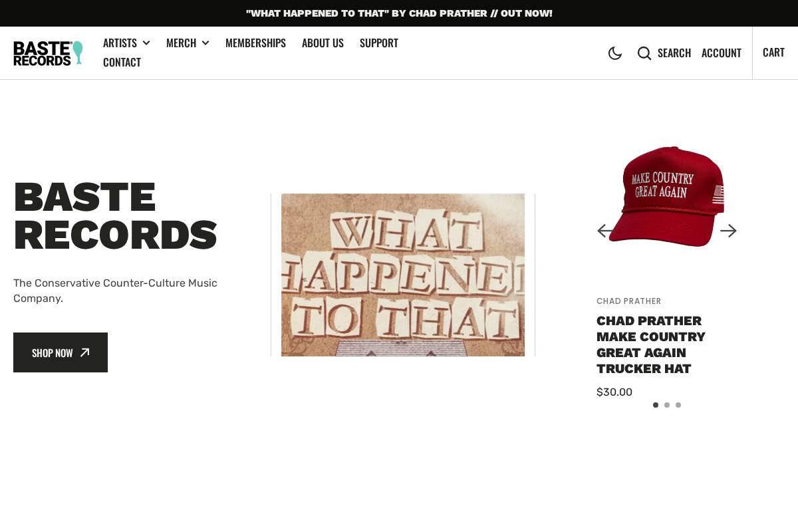
Task: Expand the ARTISTS dropdown menu
Action: coord(120,43)
